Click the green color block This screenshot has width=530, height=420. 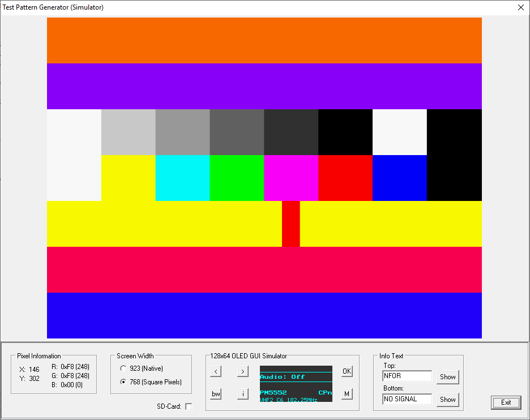tap(237, 178)
